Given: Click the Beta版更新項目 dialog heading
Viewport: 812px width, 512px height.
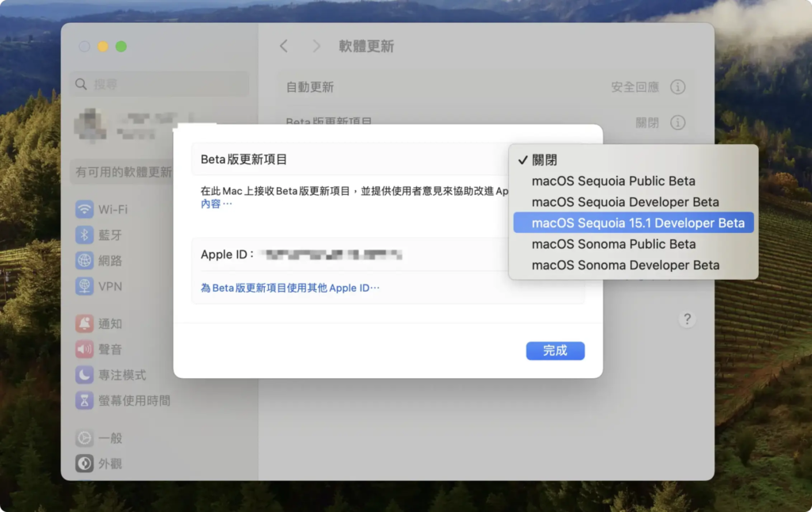Looking at the screenshot, I should pos(243,159).
